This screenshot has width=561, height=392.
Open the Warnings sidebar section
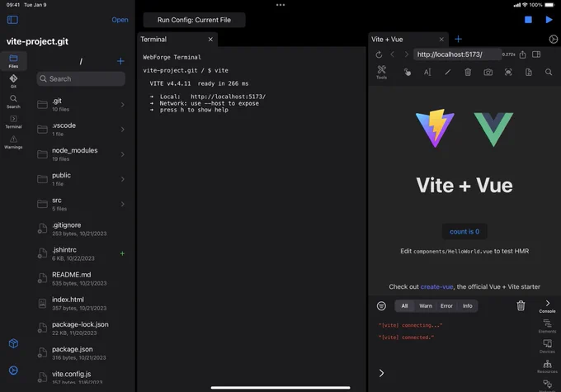click(x=13, y=142)
